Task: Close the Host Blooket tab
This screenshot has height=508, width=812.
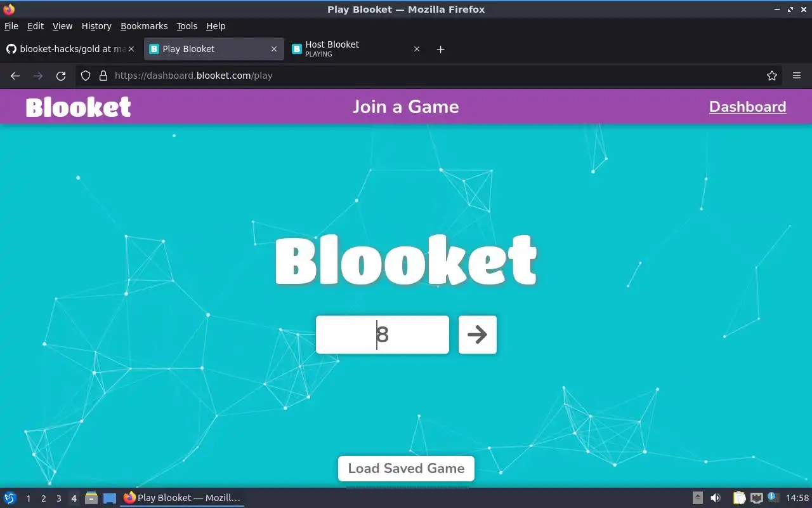Action: pyautogui.click(x=417, y=49)
